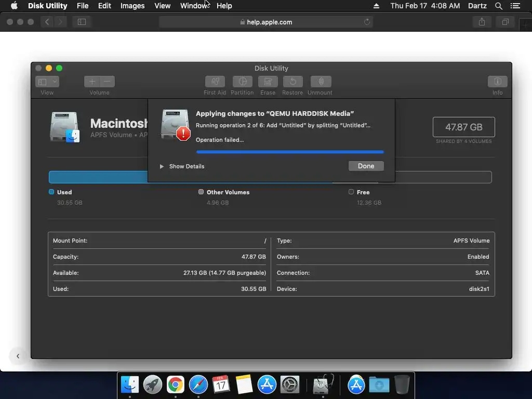Click the help.apple.com address bar
Screen dimensions: 532x399
pyautogui.click(x=265, y=22)
